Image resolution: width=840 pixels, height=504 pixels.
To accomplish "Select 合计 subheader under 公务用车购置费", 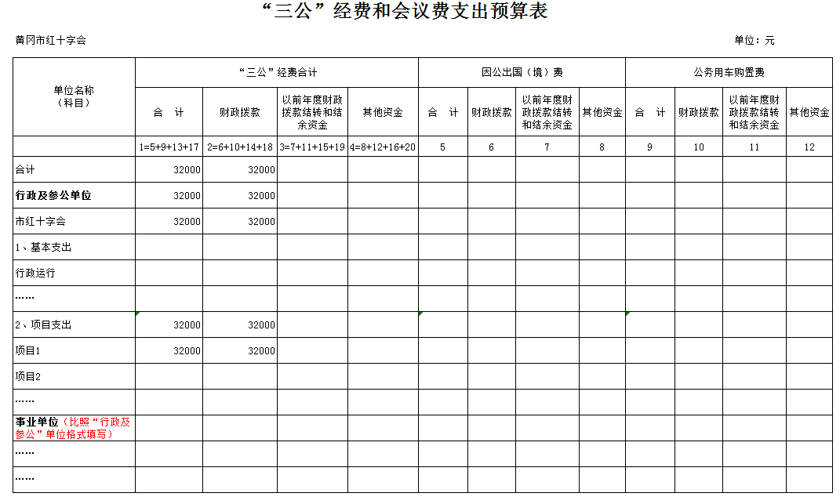I will tap(650, 112).
